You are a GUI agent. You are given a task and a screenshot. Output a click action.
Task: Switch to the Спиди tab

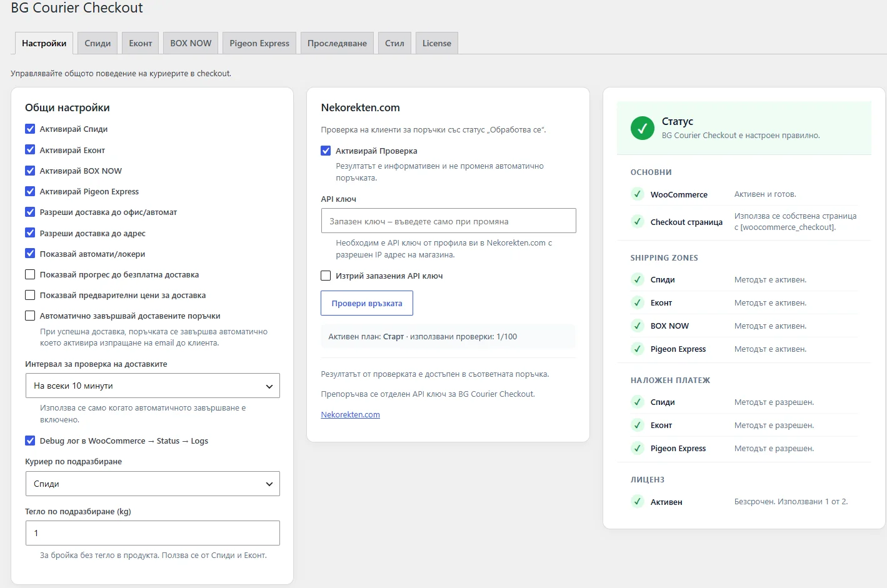tap(98, 43)
